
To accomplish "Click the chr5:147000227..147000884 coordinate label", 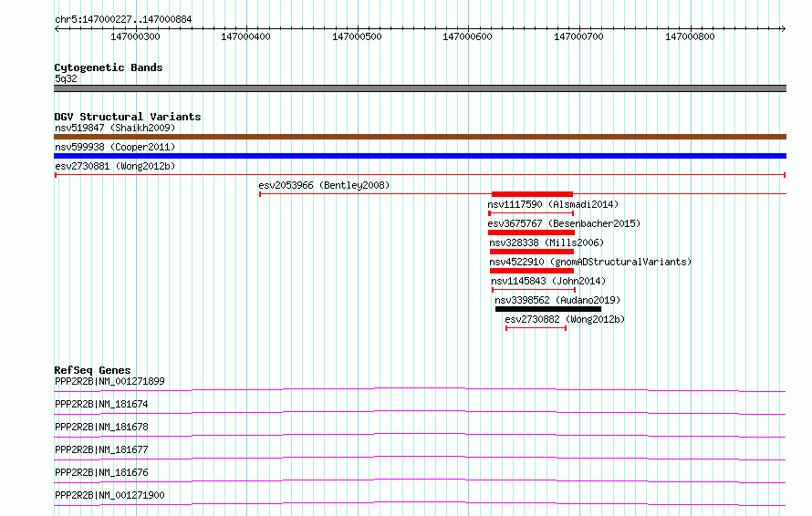I will pyautogui.click(x=123, y=19).
